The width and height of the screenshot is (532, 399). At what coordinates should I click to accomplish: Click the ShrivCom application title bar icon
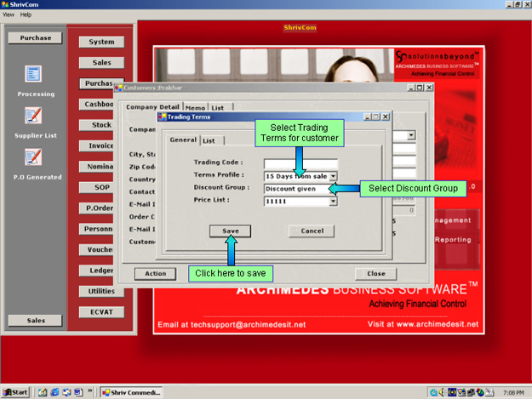point(5,4)
